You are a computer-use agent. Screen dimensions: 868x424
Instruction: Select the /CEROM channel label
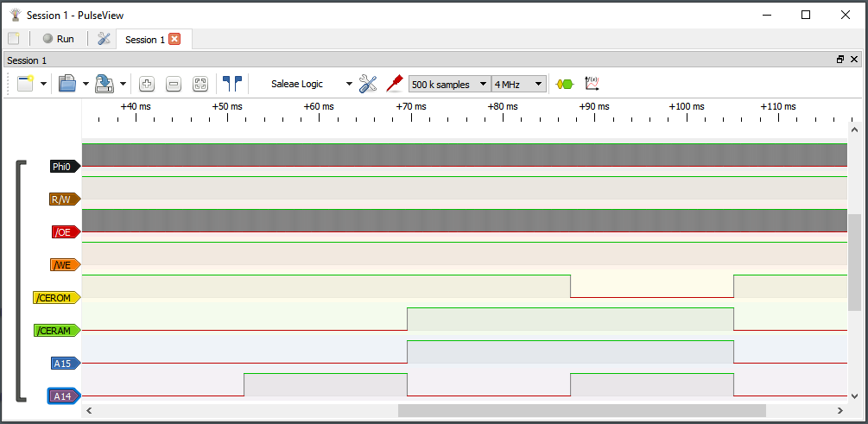54,298
